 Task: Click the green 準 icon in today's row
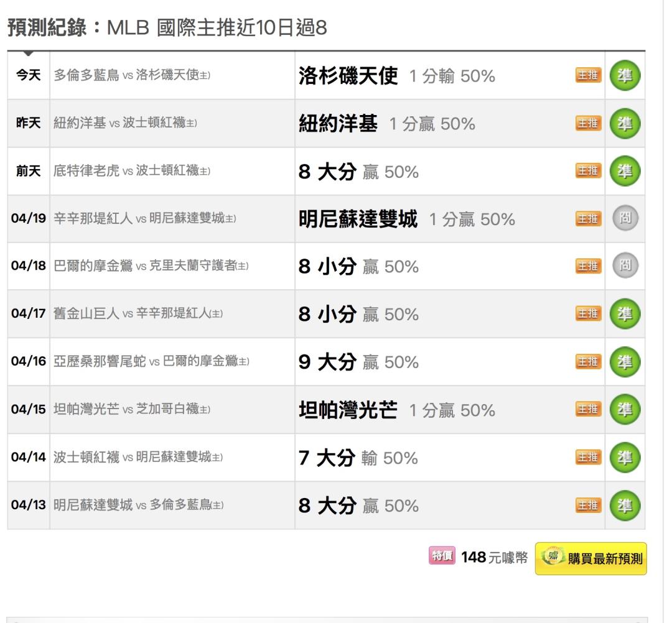[x=625, y=76]
